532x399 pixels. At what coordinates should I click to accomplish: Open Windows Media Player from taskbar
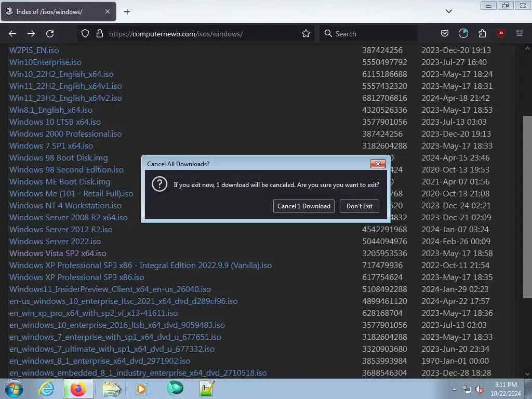(141, 389)
